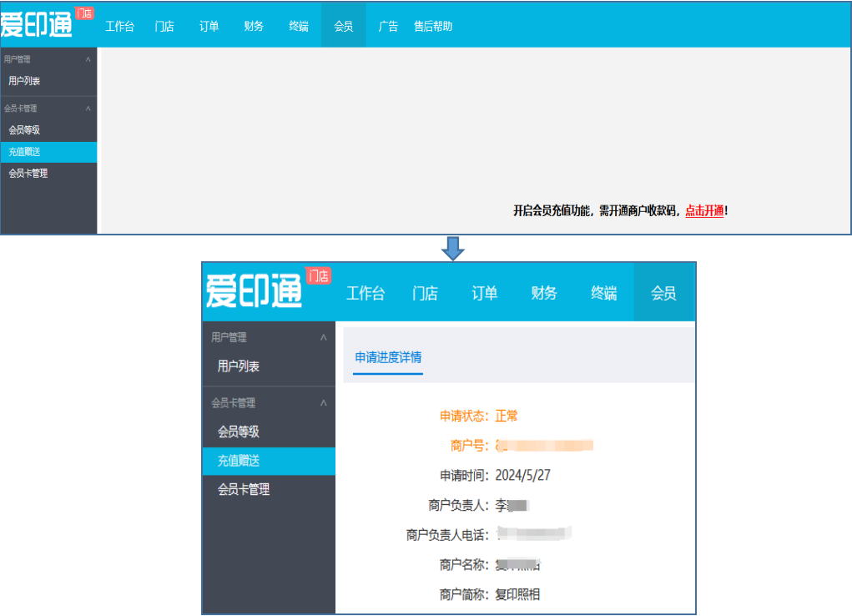Open 订单 in the upper navigation bar
The height and width of the screenshot is (616, 852).
coord(209,26)
